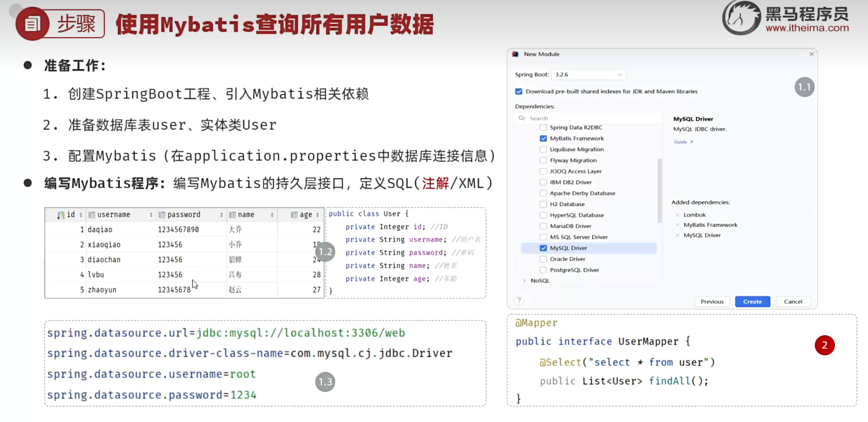Select the xiaoqiao username cell
868x422 pixels.
point(120,245)
